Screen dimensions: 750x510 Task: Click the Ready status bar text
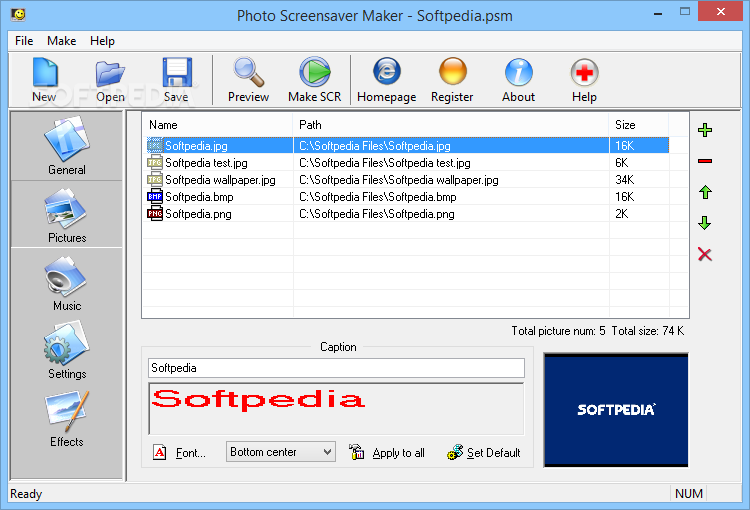[26, 494]
